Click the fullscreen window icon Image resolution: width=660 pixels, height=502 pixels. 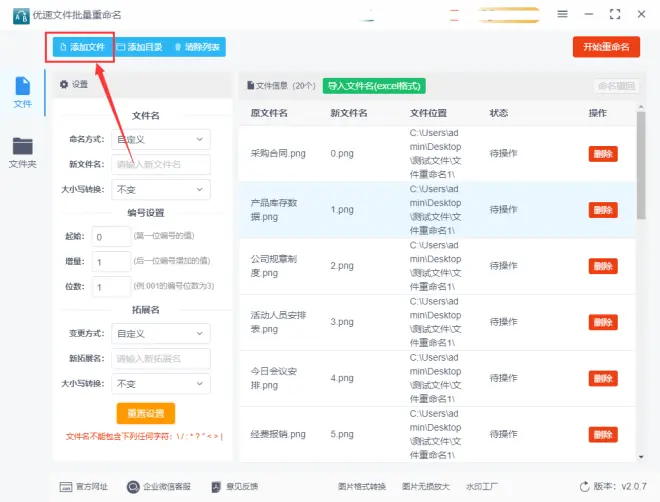615,14
